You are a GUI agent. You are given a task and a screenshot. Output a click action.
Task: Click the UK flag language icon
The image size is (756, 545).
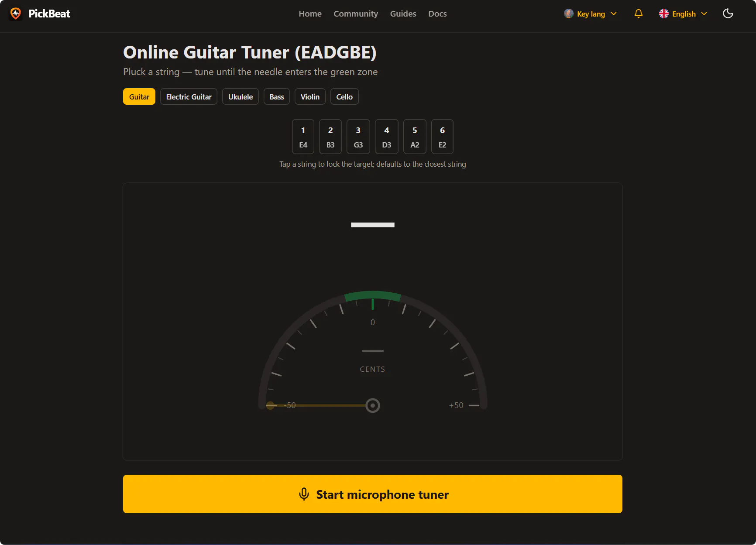point(663,14)
